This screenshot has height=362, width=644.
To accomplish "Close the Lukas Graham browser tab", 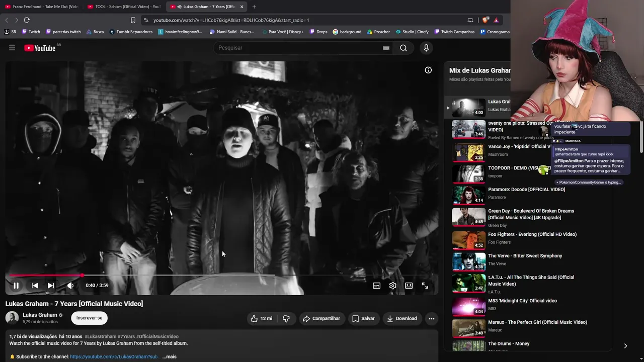I will click(x=242, y=7).
